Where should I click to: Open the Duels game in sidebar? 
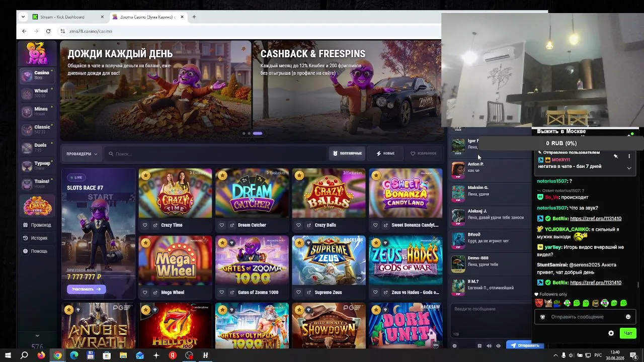tap(37, 148)
